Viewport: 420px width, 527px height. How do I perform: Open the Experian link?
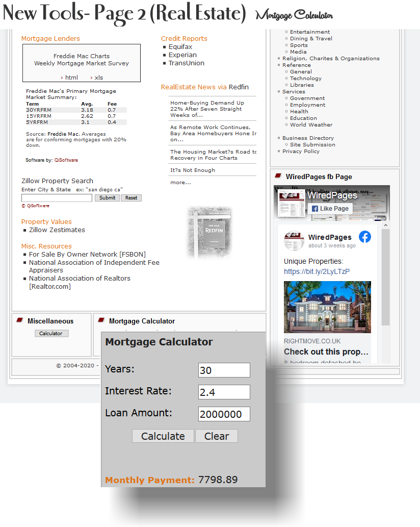pos(182,55)
